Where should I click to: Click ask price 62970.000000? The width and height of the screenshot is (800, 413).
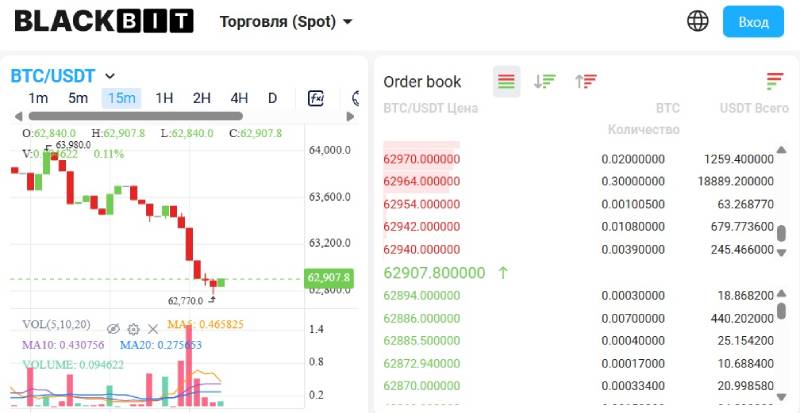421,159
